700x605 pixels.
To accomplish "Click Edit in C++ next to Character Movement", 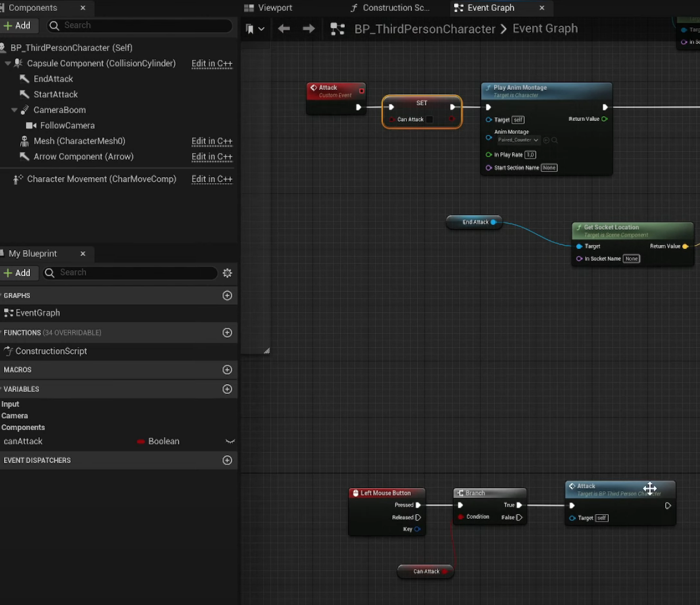I will (211, 179).
